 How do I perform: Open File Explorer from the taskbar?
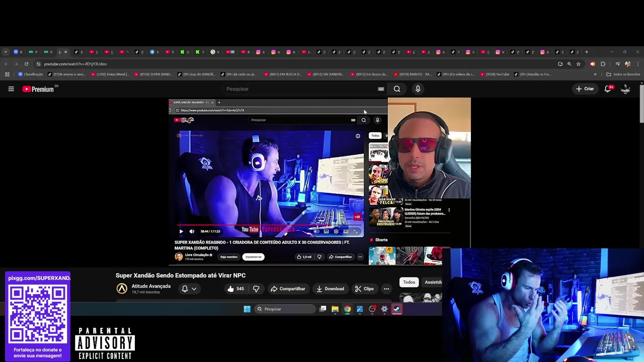point(335,309)
